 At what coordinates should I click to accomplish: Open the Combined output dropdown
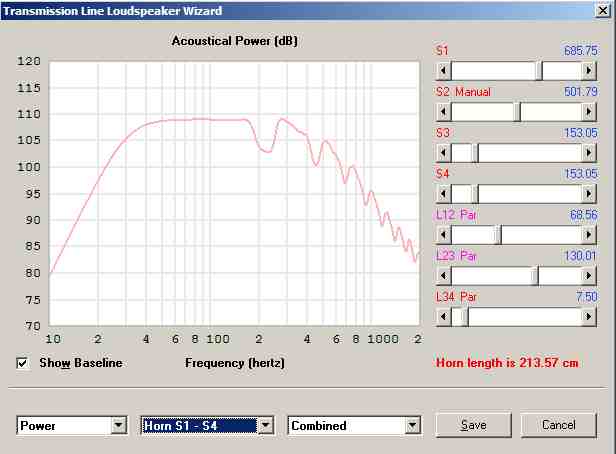tap(412, 425)
